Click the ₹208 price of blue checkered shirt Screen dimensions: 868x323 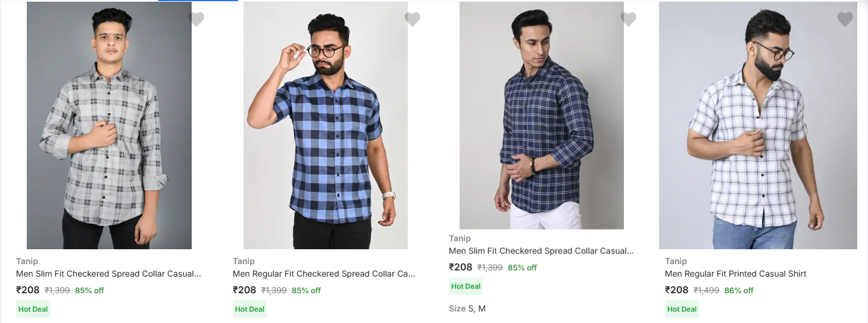[x=244, y=290]
